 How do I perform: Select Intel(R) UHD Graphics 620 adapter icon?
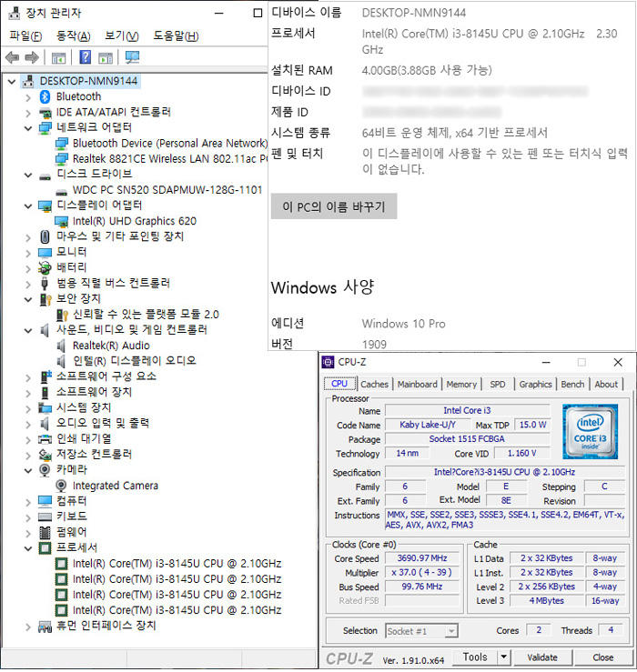(x=61, y=222)
